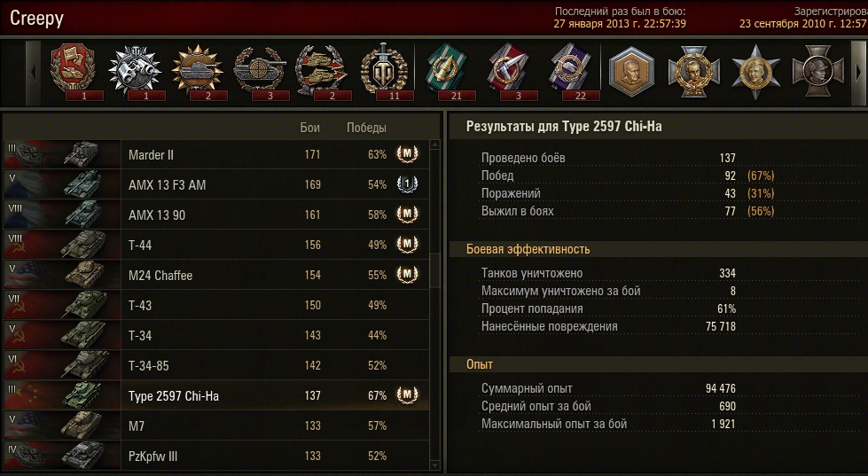This screenshot has width=868, height=476.
Task: Select the M24 Chaffee tank row
Action: 216,275
